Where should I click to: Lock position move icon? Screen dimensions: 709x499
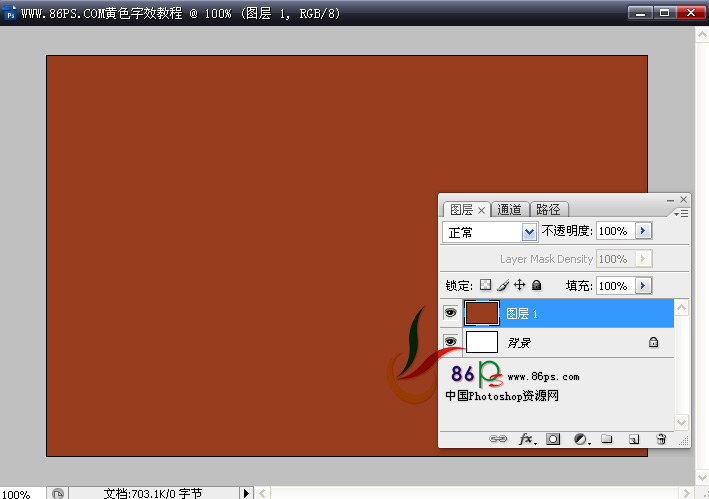(520, 285)
